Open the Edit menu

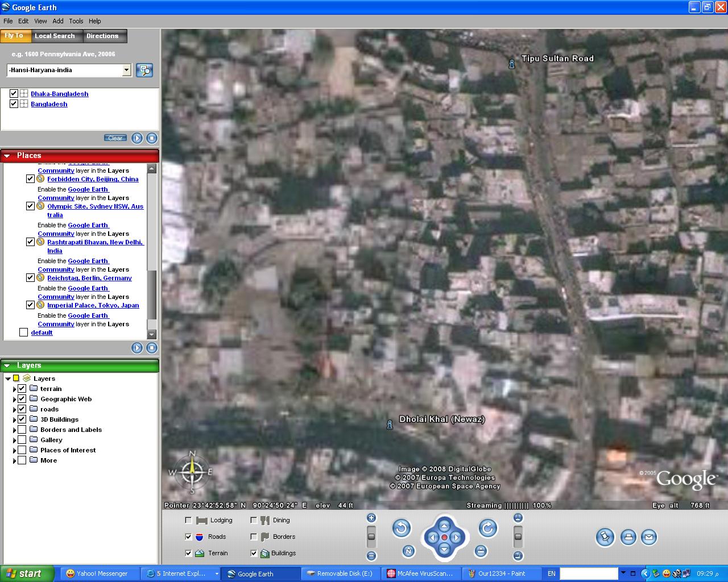(x=23, y=21)
